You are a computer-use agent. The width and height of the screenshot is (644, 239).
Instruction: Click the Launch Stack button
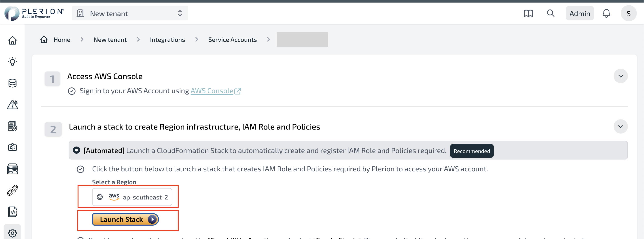click(x=125, y=219)
